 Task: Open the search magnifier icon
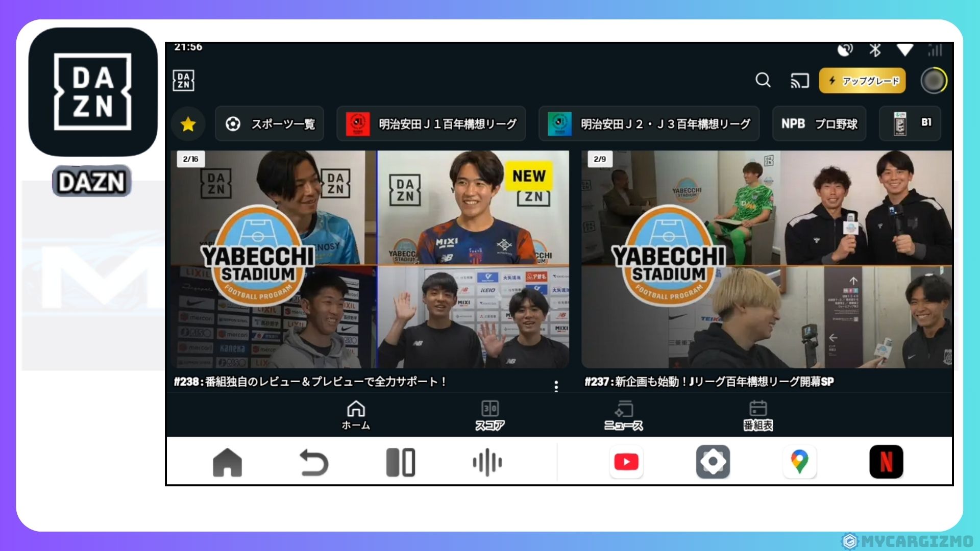click(763, 80)
